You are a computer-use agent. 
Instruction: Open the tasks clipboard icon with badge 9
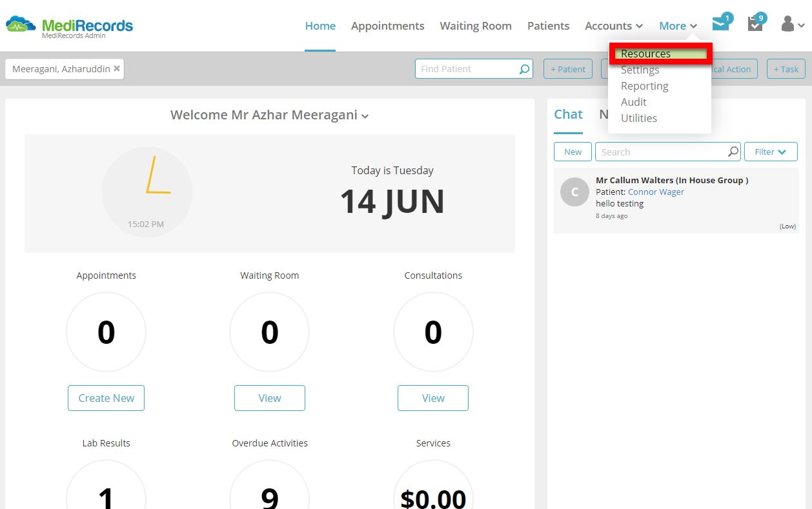click(755, 25)
